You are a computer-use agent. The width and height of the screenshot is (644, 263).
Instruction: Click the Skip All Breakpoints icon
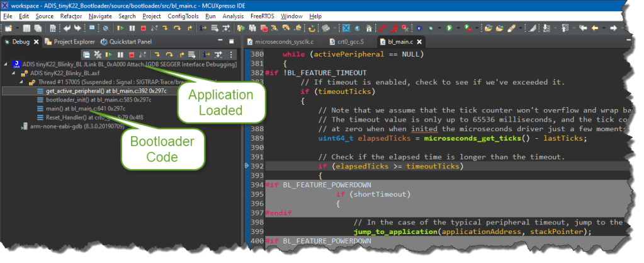click(106, 28)
